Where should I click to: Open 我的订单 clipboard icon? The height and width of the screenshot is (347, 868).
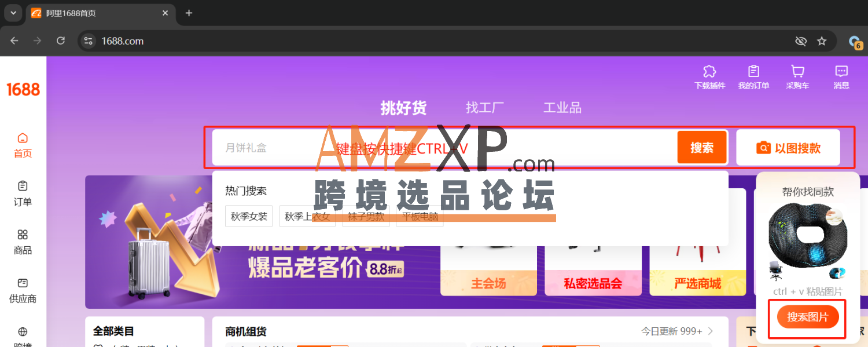click(753, 72)
